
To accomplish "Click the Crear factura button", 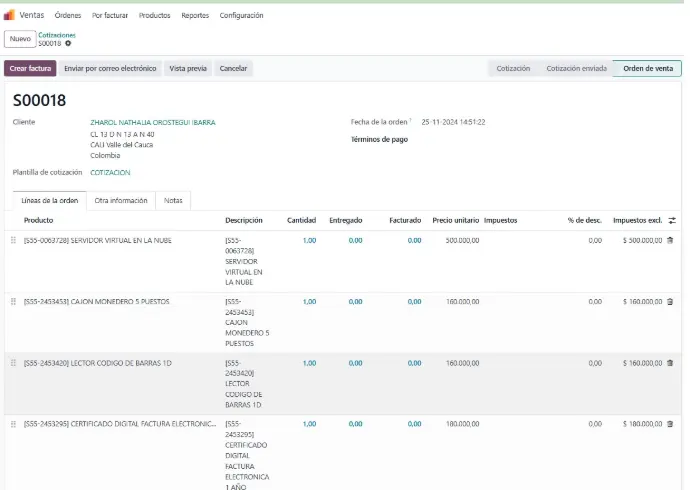I will (30, 68).
